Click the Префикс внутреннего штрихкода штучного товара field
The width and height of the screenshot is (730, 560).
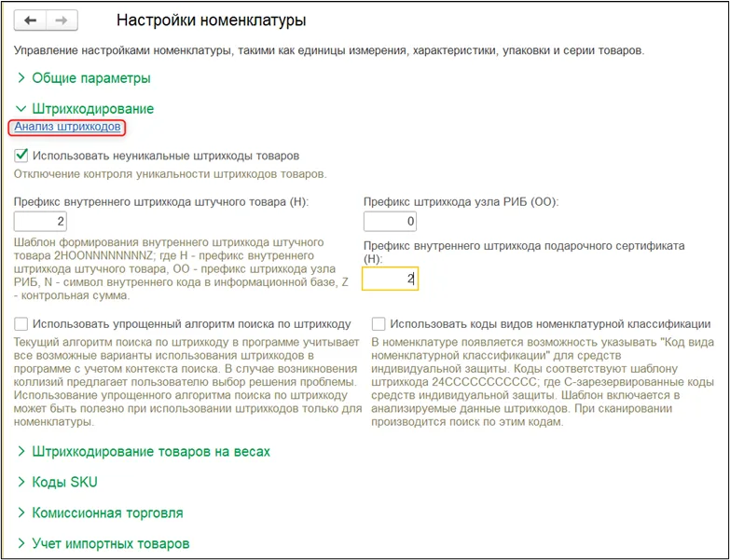click(40, 221)
